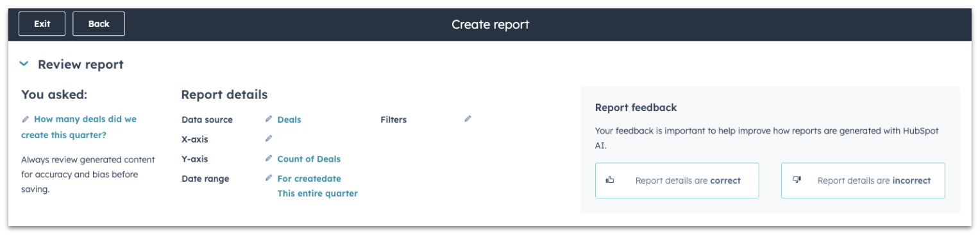
Task: Open the Deals data source link
Action: (289, 119)
